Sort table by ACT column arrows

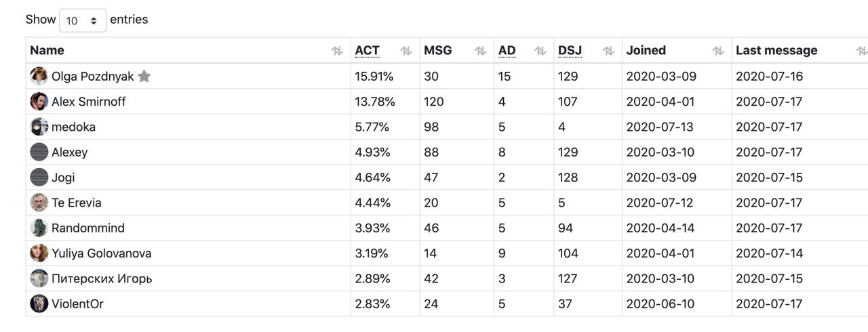click(406, 51)
